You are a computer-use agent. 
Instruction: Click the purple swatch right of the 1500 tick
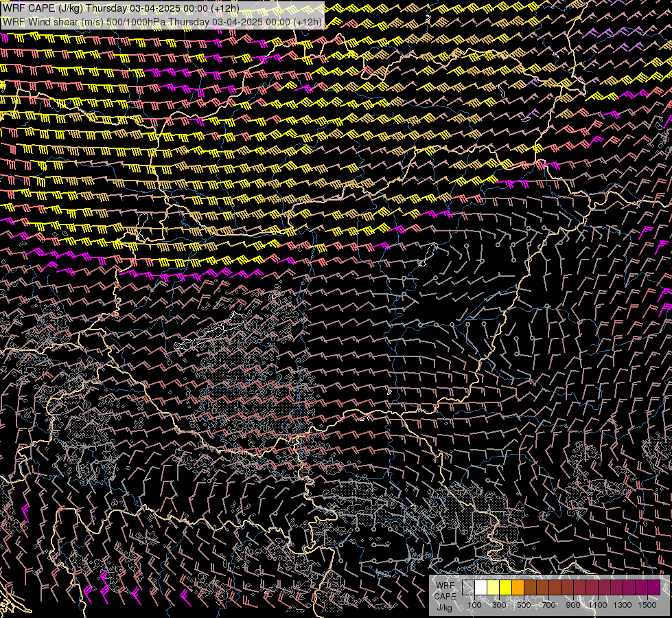click(x=654, y=588)
